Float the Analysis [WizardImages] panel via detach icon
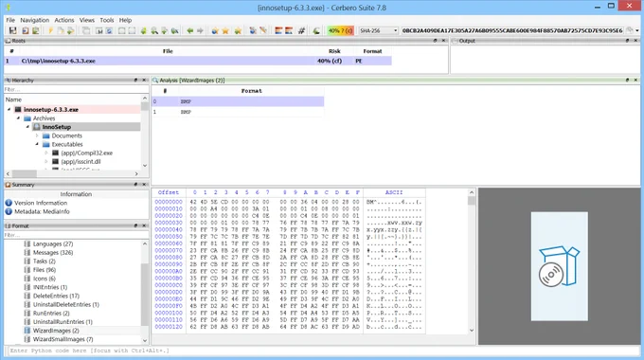The width and height of the screenshot is (644, 360). (627, 81)
